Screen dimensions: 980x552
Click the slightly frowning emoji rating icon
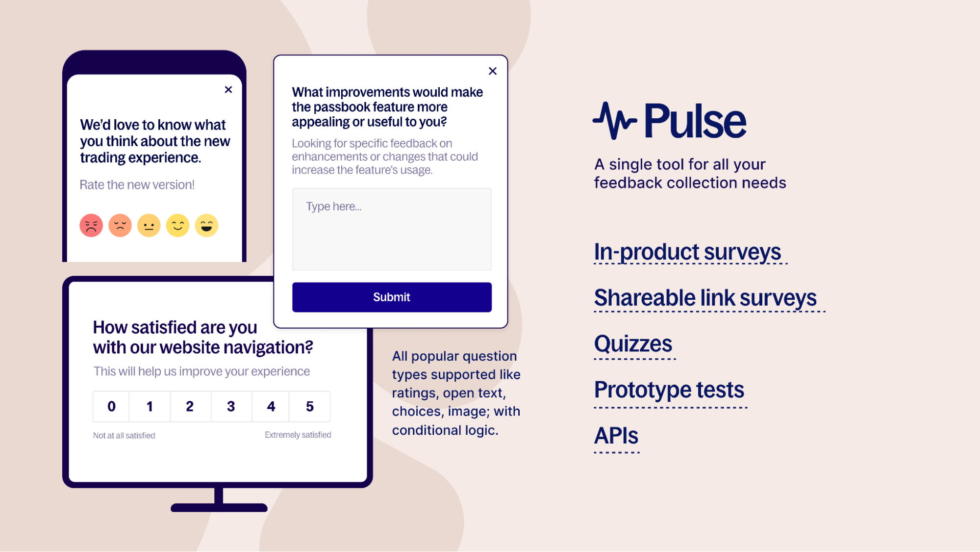tap(119, 224)
